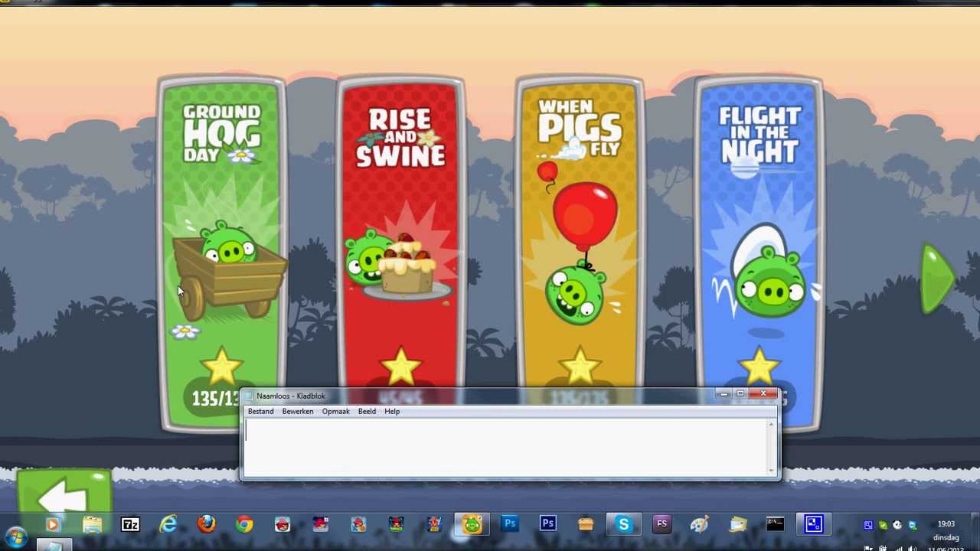
Task: Open first Photoshop taskbar icon
Action: [510, 525]
